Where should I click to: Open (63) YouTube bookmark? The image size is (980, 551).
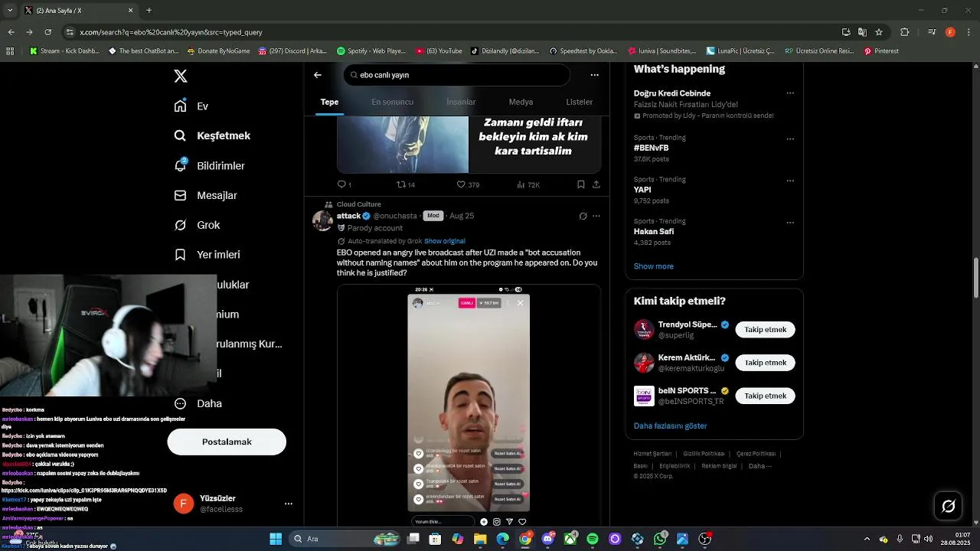(439, 51)
